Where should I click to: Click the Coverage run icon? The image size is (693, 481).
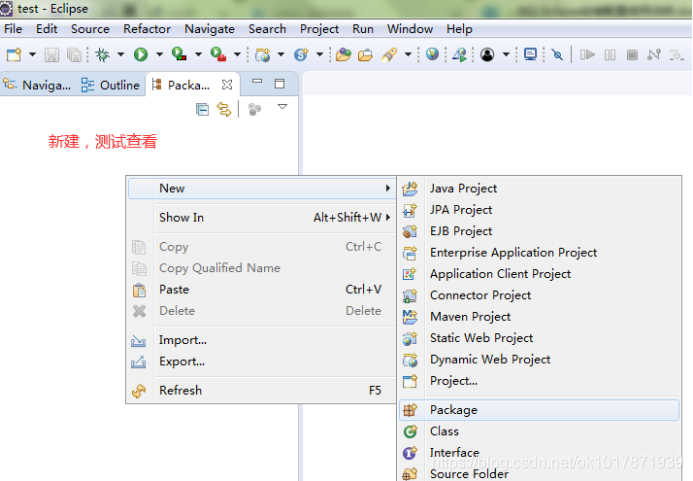(x=179, y=54)
